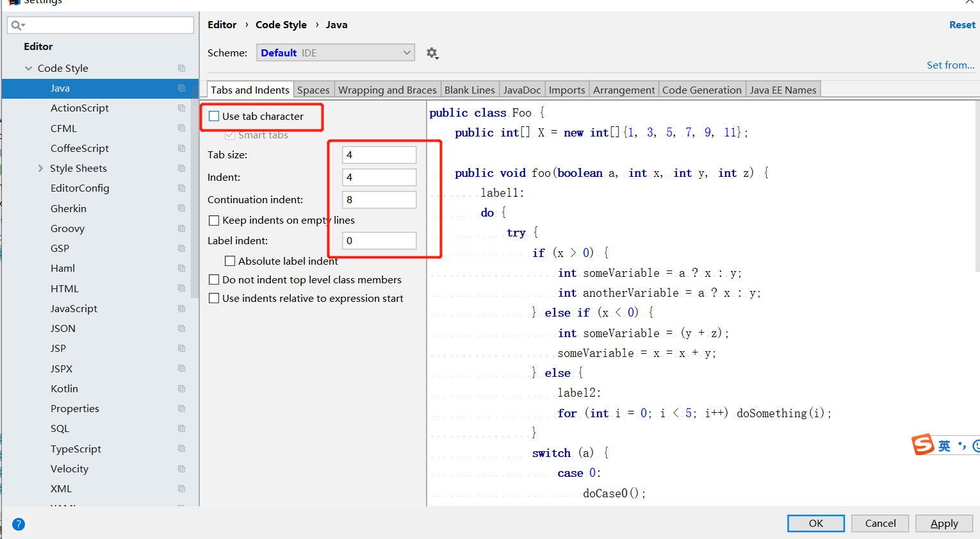Switch to the Wrapping and Braces tab
The image size is (980, 539).
coord(387,90)
